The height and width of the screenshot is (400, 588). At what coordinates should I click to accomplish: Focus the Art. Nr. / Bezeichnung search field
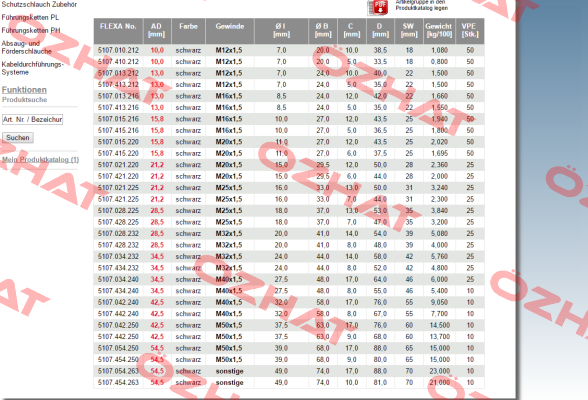pyautogui.click(x=32, y=120)
